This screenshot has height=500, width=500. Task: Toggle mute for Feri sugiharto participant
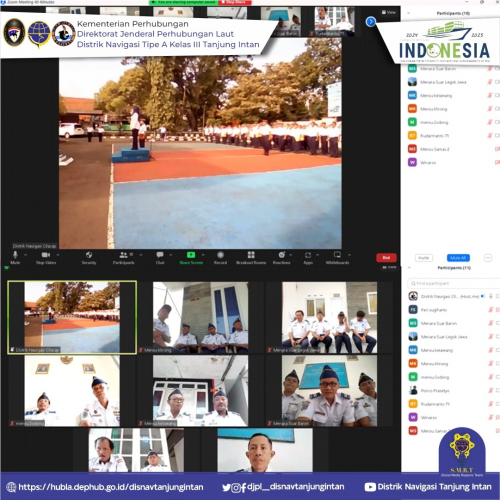(491, 310)
